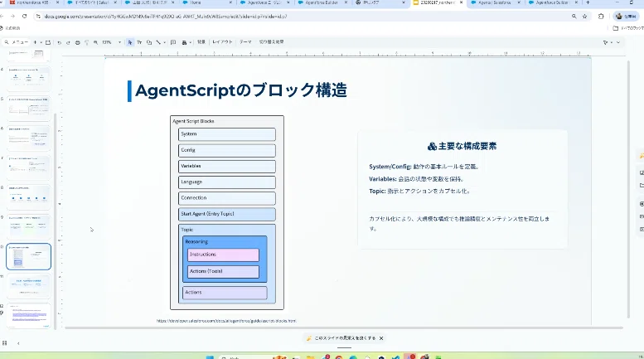Reload the page with refresh icon

tap(25, 17)
